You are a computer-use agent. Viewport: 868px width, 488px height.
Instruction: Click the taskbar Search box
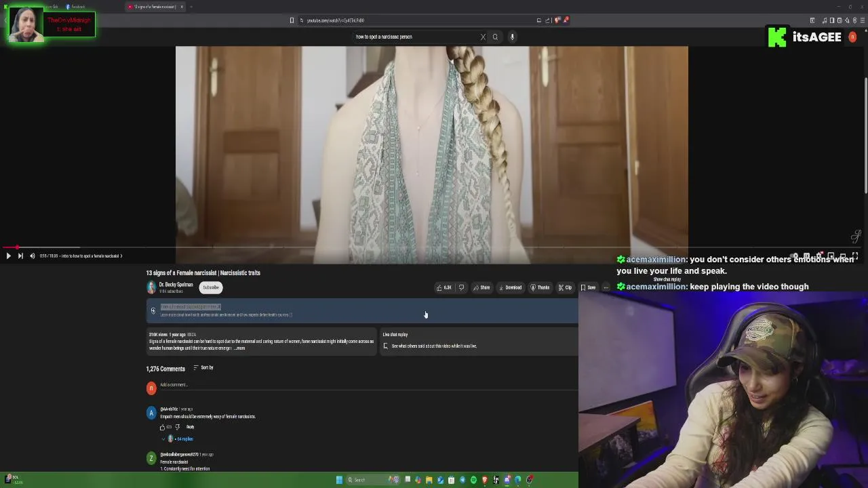pyautogui.click(x=374, y=480)
